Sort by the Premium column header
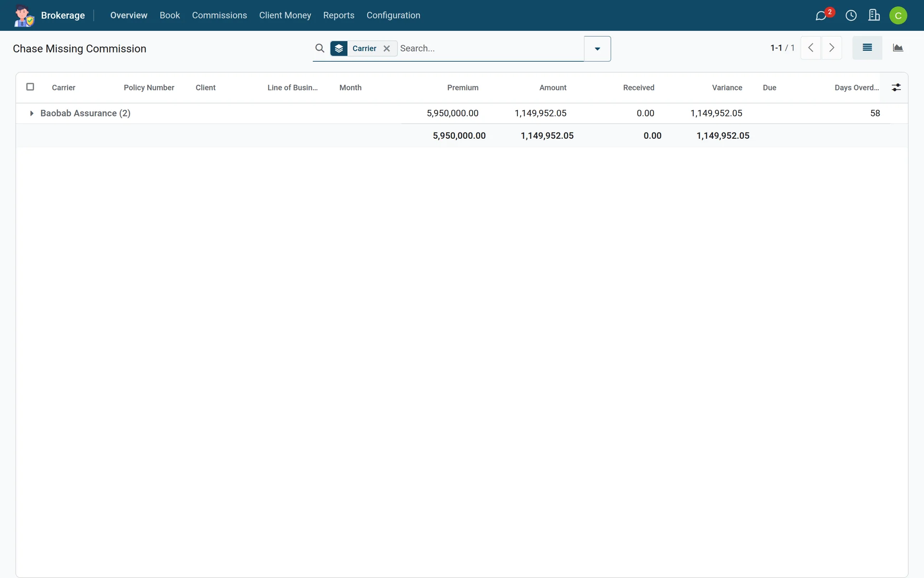 pyautogui.click(x=462, y=88)
